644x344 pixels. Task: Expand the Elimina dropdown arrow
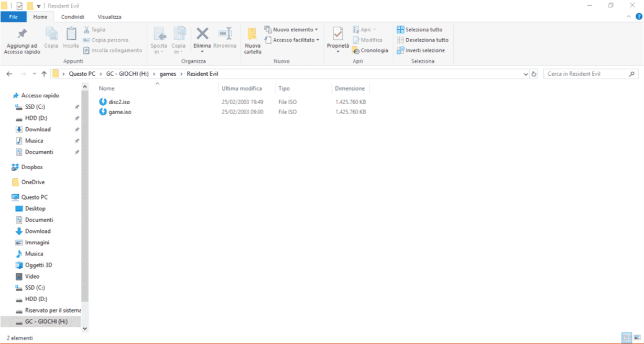click(x=202, y=51)
